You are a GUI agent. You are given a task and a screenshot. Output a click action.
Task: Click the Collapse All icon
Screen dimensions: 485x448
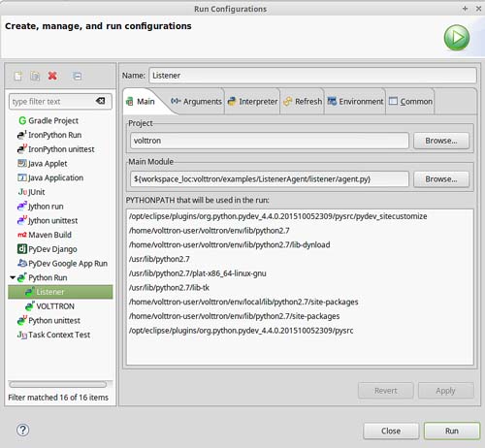point(77,77)
